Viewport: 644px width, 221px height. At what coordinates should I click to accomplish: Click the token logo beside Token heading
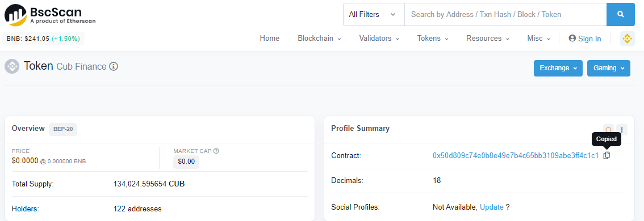pyautogui.click(x=12, y=66)
